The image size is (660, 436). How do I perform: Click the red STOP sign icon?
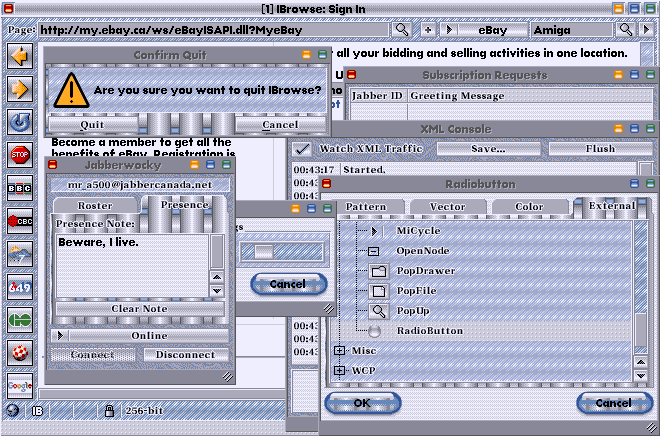coord(20,155)
